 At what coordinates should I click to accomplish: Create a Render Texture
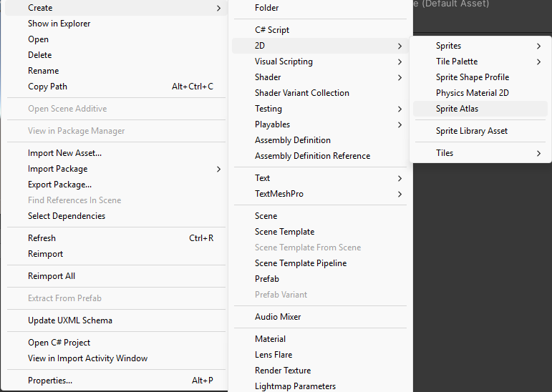pos(320,371)
